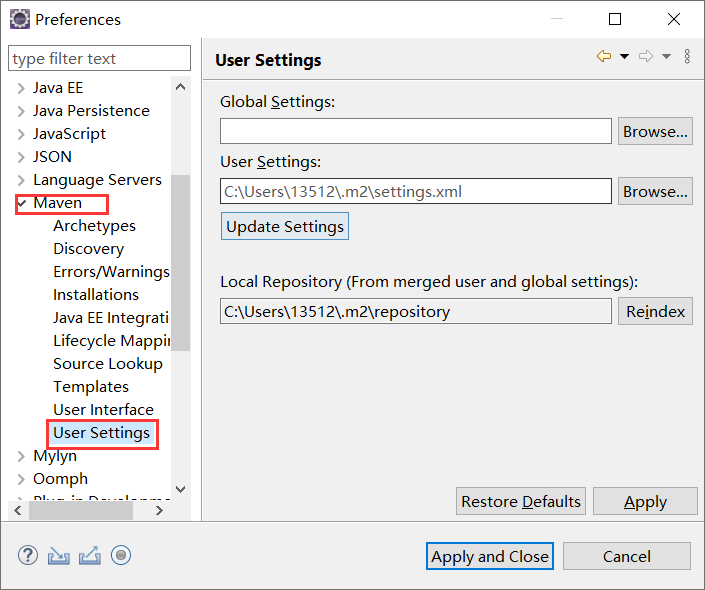Viewport: 705px width, 590px height.
Task: Click the tree scroll down arrow
Action: coord(181,489)
